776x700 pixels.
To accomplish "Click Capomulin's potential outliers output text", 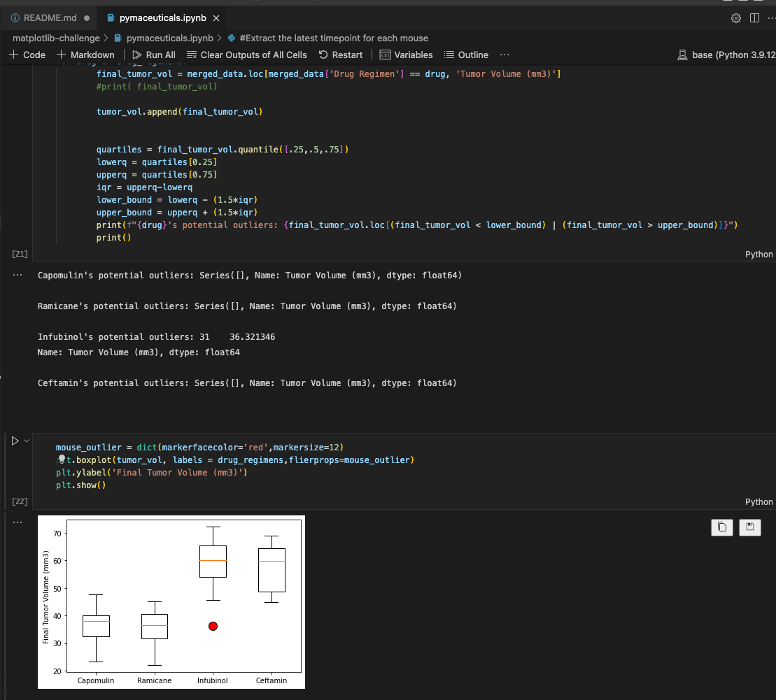I will pos(249,275).
